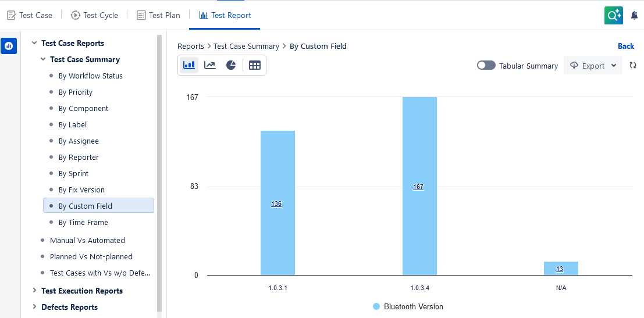Image resolution: width=644 pixels, height=318 pixels.
Task: Switch to pie chart view icon
Action: coord(231,65)
